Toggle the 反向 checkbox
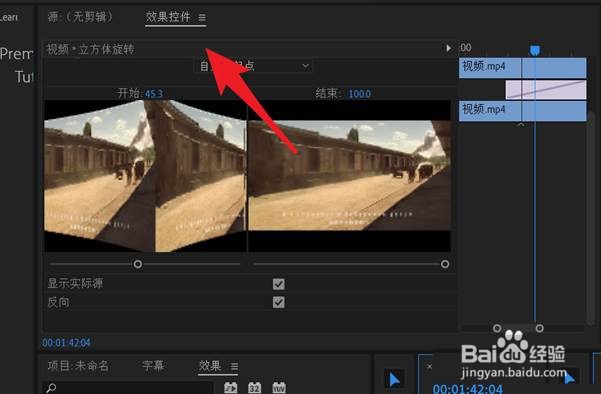 click(x=279, y=302)
